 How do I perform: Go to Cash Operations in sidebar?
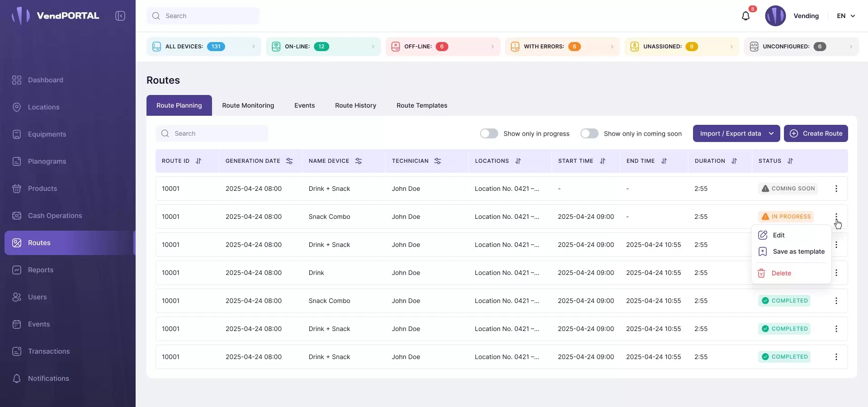[x=55, y=216]
